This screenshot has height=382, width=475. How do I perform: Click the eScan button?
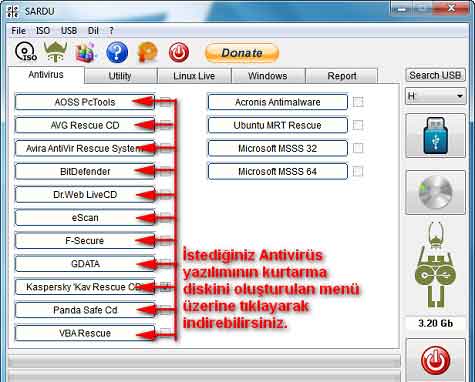pyautogui.click(x=85, y=218)
